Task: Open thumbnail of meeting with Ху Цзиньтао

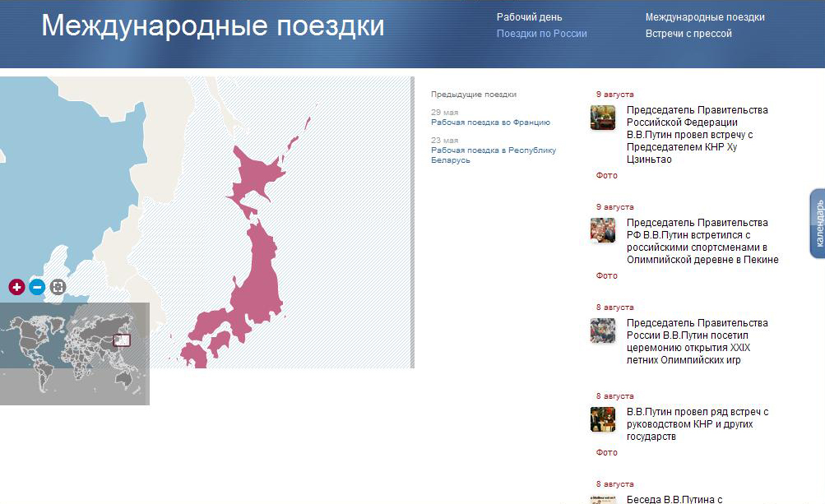Action: (x=603, y=118)
